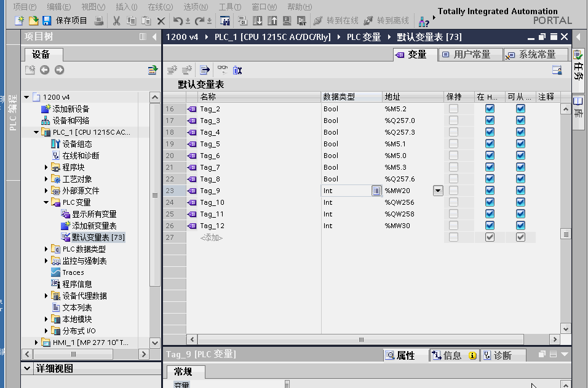
Task: Click the save project floppy disk icon
Action: point(47,21)
